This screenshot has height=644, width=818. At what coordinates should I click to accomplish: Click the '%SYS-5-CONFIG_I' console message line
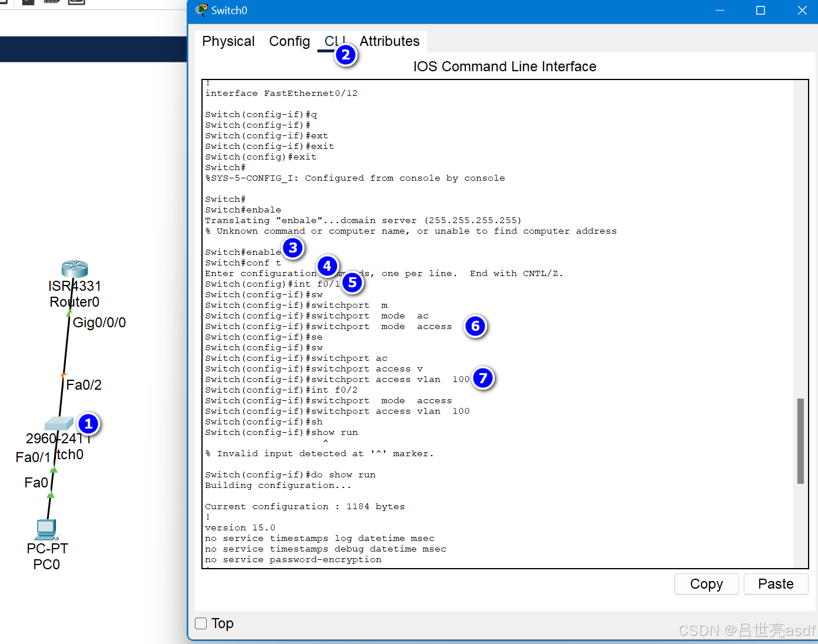tap(355, 178)
